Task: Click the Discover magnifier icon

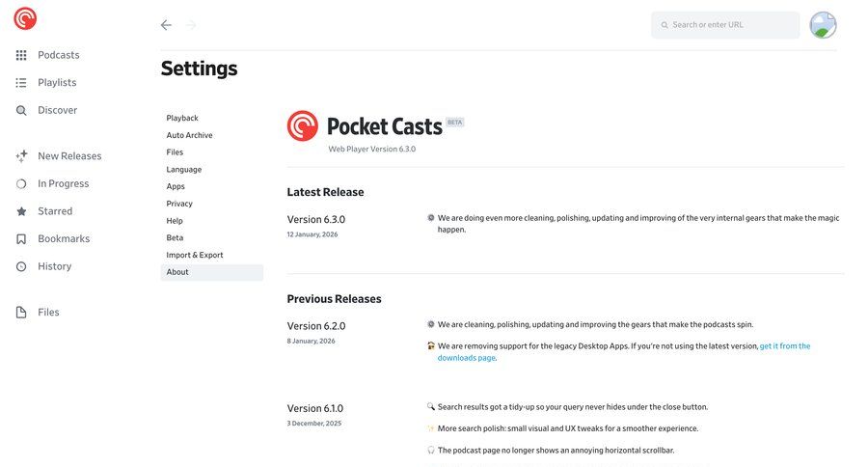Action: [x=21, y=110]
